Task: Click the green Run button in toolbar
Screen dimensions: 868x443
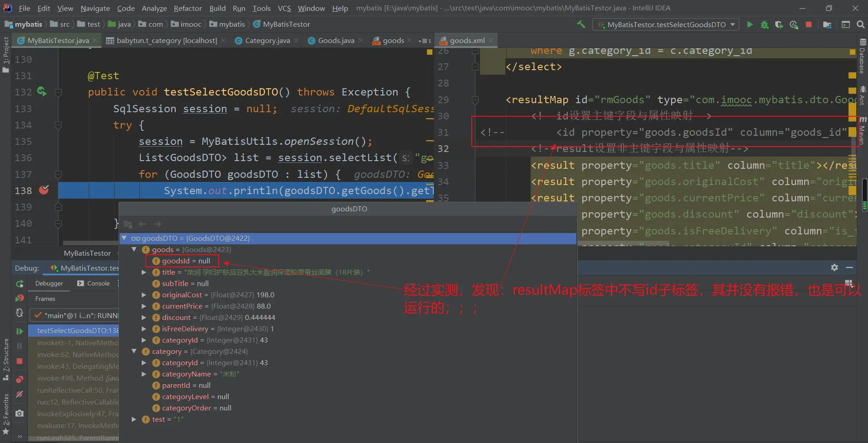Action: pos(750,24)
